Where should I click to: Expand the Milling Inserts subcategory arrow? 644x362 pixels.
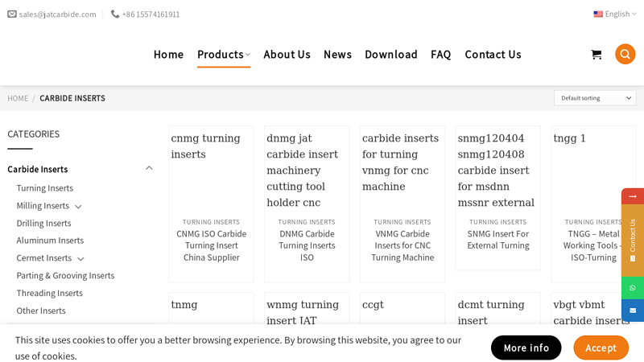pos(78,207)
